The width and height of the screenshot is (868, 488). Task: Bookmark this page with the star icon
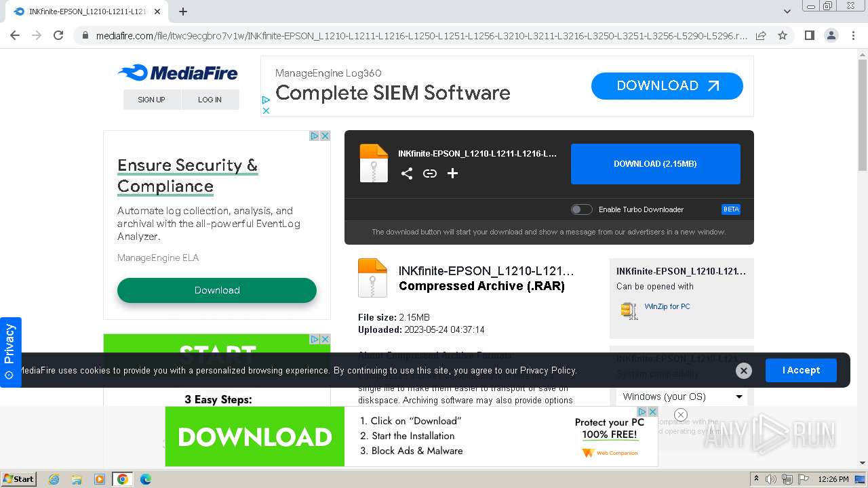pyautogui.click(x=783, y=35)
